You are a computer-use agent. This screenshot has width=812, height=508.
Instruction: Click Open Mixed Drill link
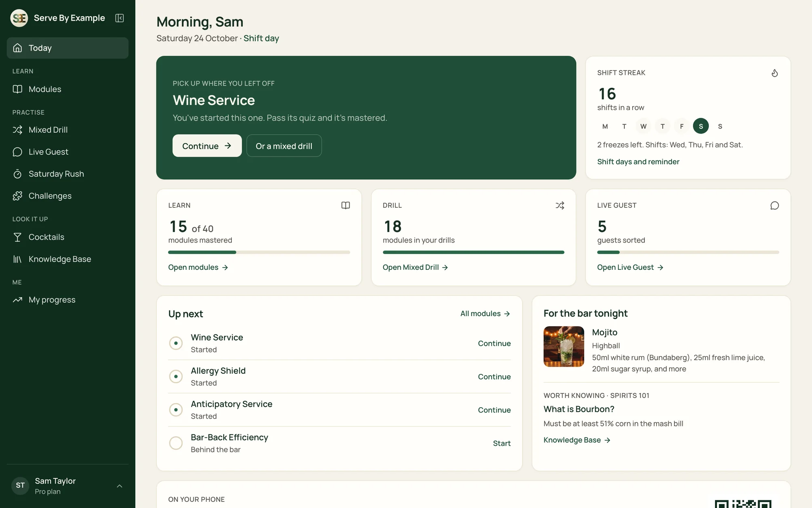415,267
